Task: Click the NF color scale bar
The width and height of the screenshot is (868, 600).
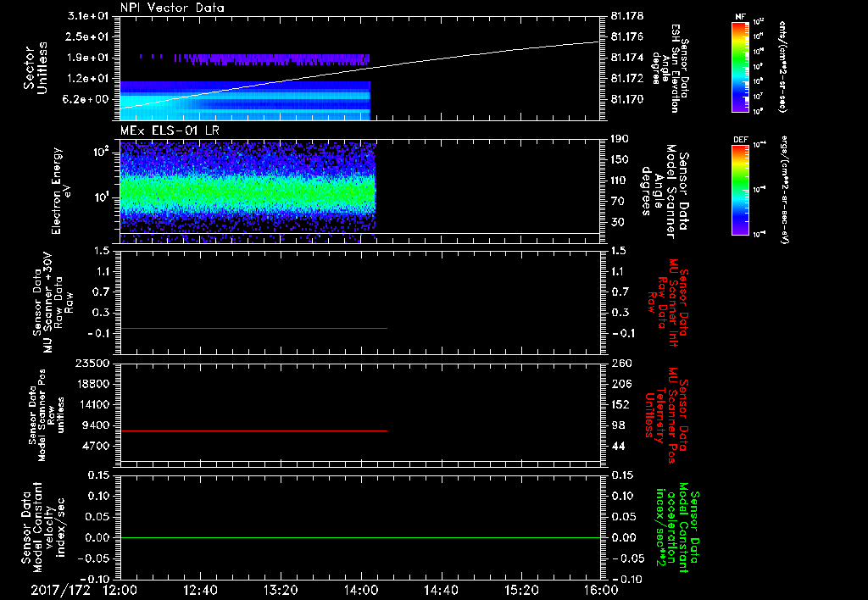Action: (740, 67)
